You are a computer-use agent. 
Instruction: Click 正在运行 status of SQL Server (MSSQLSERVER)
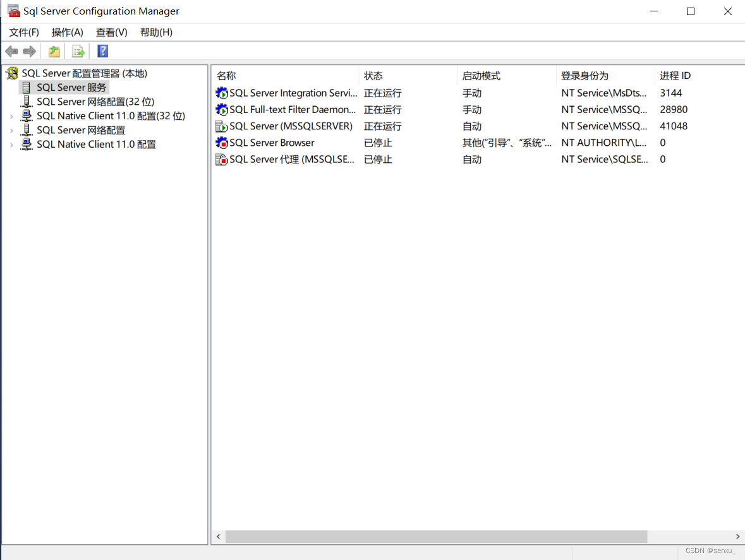[x=382, y=126]
